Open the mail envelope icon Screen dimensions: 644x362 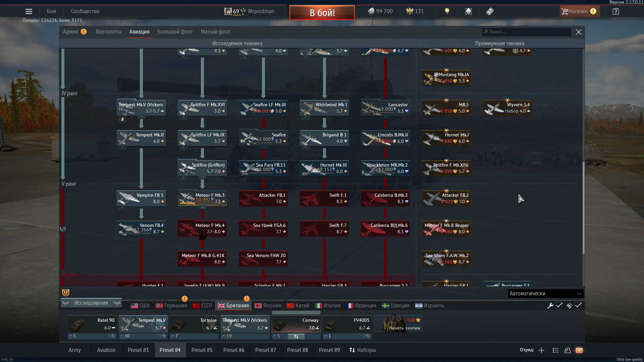pyautogui.click(x=579, y=350)
